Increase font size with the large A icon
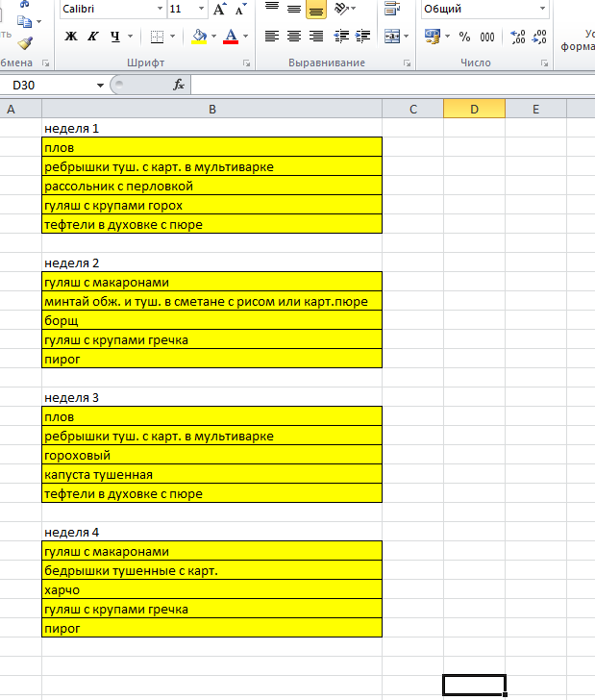 [x=219, y=10]
